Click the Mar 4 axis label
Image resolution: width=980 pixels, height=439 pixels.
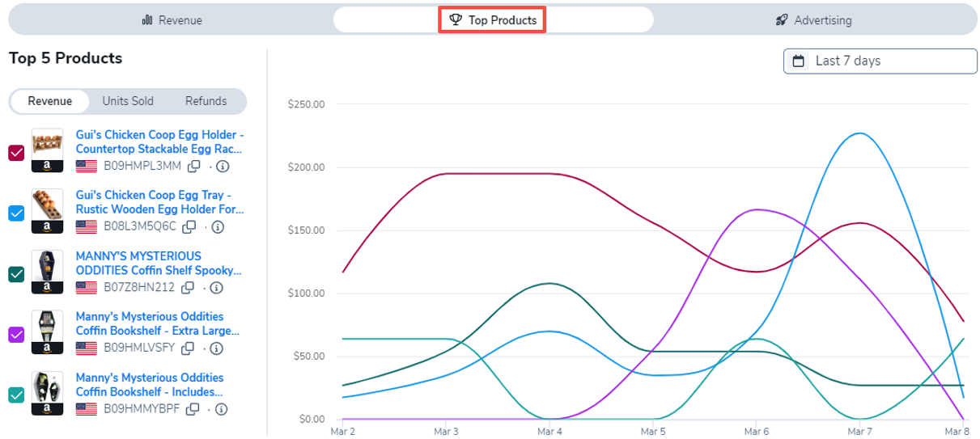(549, 431)
